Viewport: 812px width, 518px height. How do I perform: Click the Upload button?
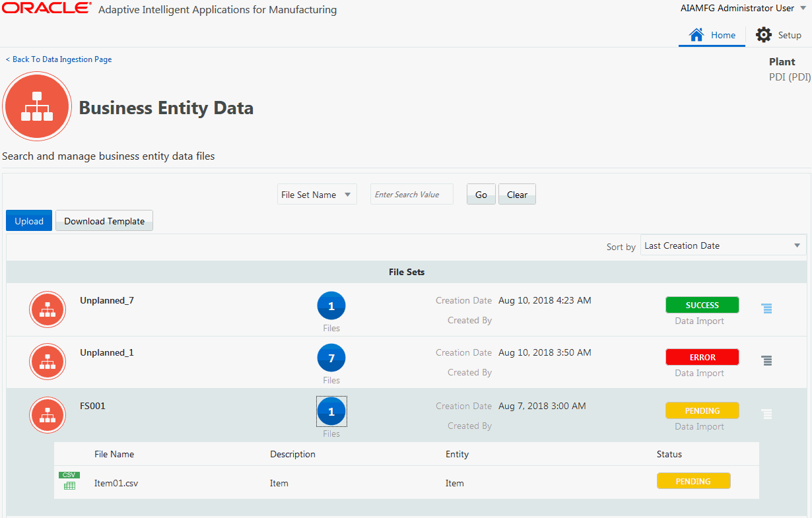pos(29,221)
